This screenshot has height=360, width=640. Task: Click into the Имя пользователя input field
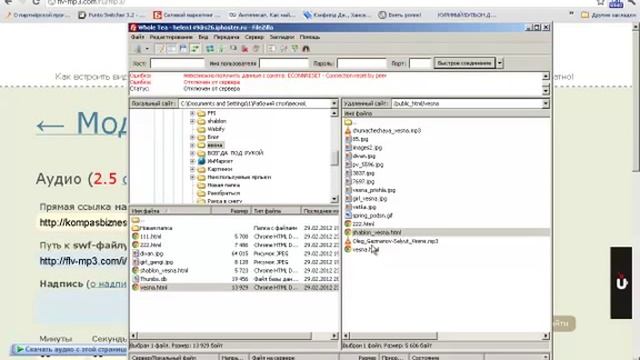[x=284, y=63]
